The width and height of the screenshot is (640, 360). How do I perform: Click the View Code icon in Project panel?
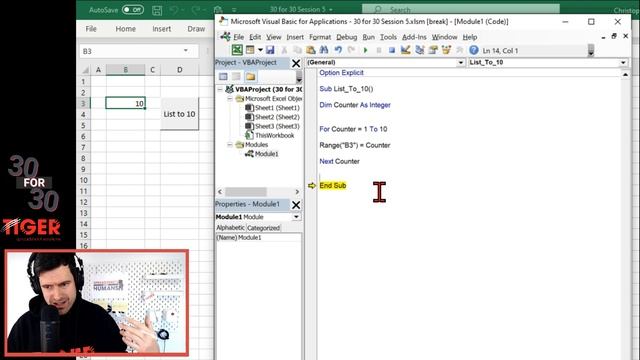click(x=223, y=76)
